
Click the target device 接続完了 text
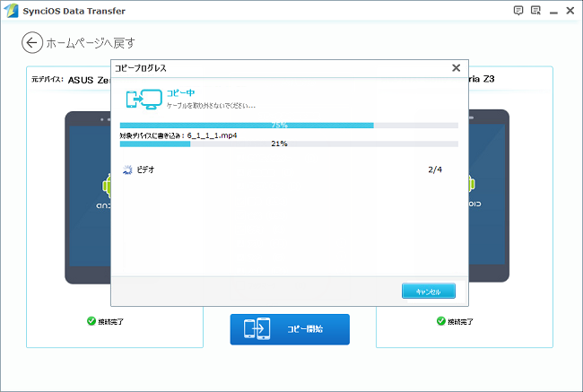pyautogui.click(x=461, y=322)
